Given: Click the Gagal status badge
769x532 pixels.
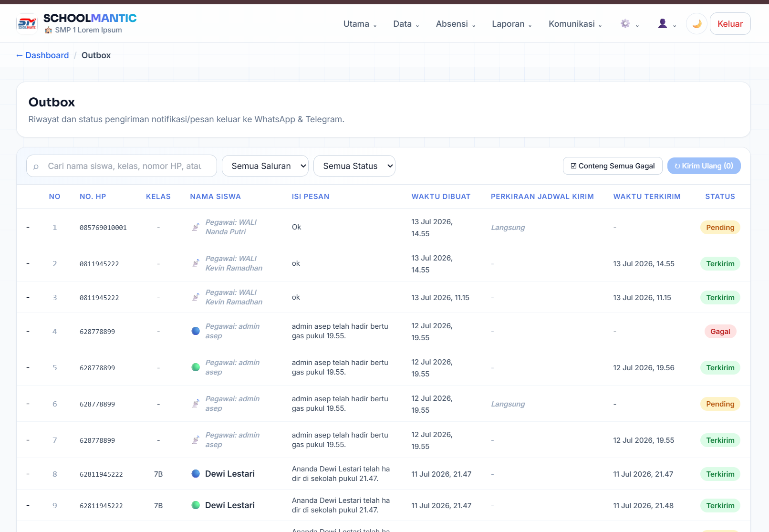Looking at the screenshot, I should pos(720,331).
